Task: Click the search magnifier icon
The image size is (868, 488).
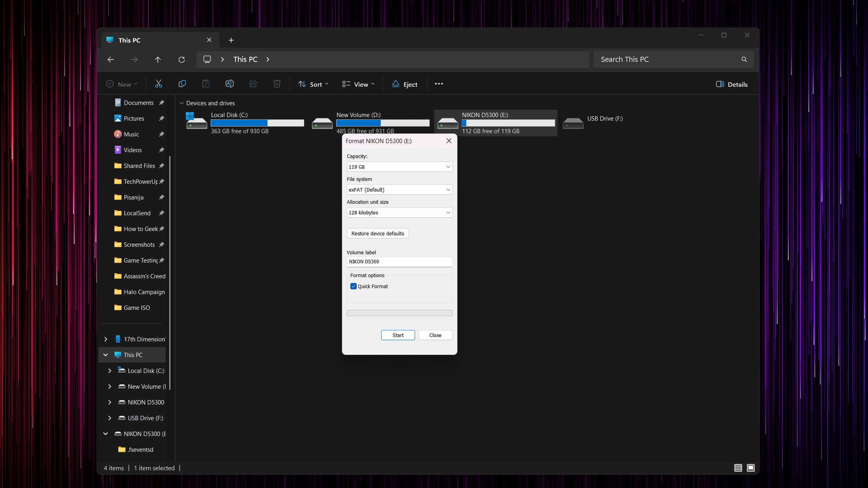Action: (744, 60)
